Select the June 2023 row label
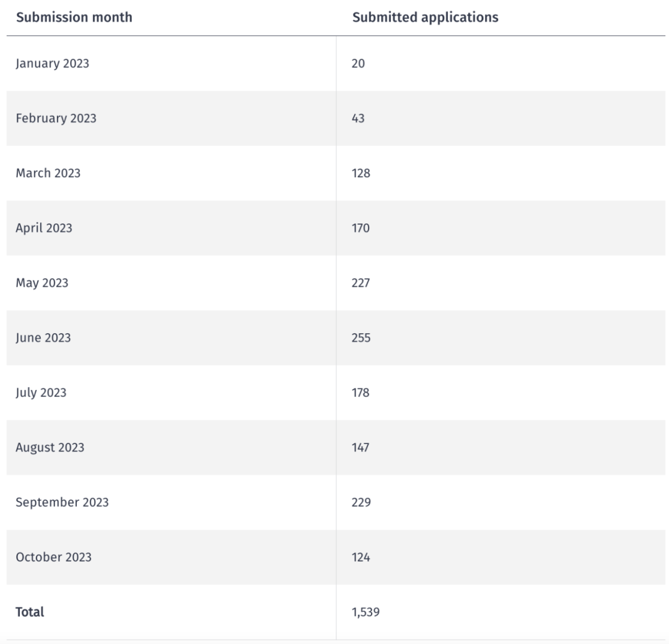This screenshot has width=669, height=644. 43,337
